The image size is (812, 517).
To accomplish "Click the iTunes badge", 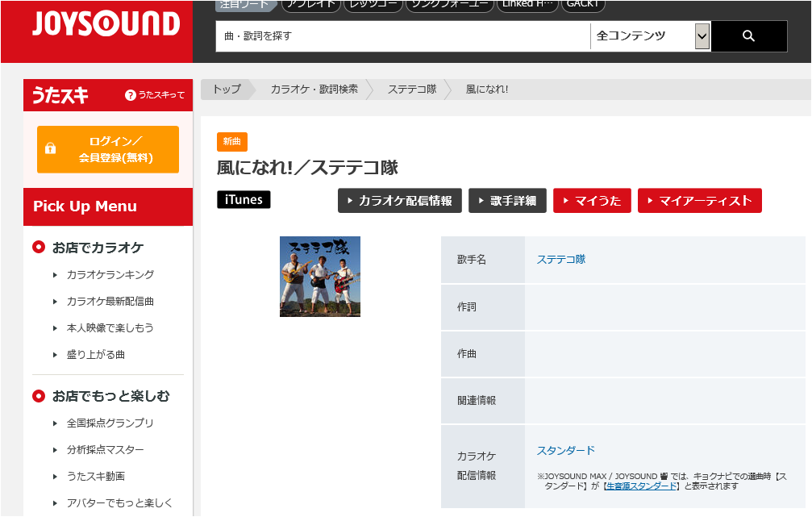I will click(x=244, y=199).
